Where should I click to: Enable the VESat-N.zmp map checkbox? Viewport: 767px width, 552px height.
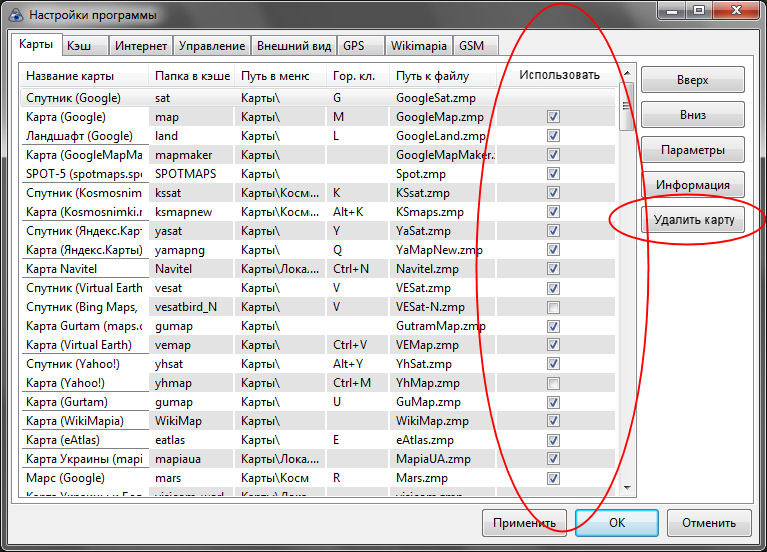pos(553,307)
